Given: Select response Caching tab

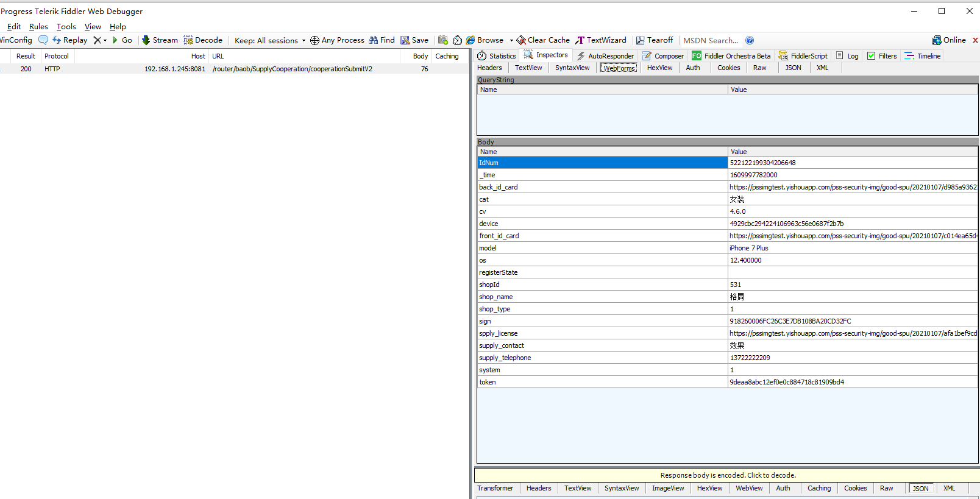Looking at the screenshot, I should (x=819, y=488).
